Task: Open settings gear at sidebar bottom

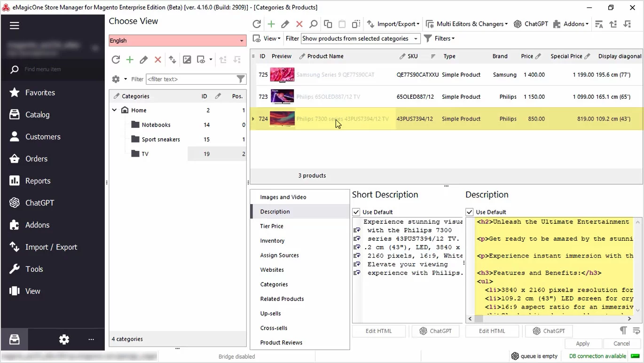Action: [x=64, y=339]
